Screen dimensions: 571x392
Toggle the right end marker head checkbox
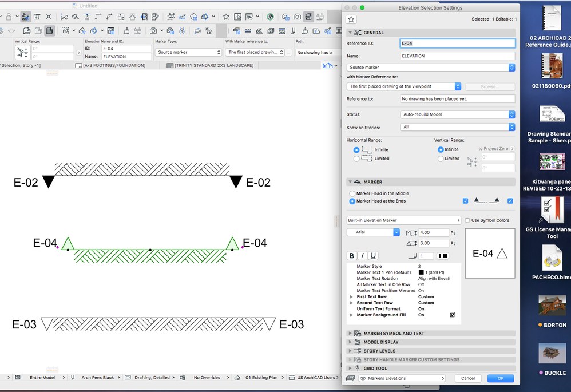tap(510, 201)
